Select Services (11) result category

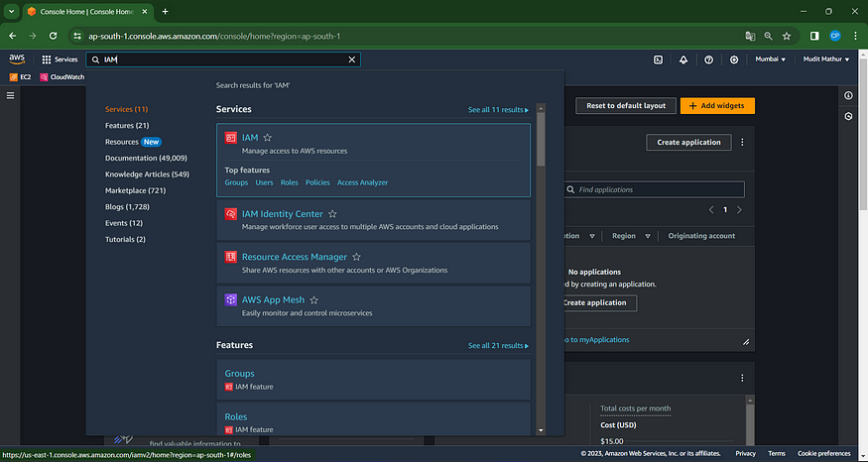[x=126, y=110]
